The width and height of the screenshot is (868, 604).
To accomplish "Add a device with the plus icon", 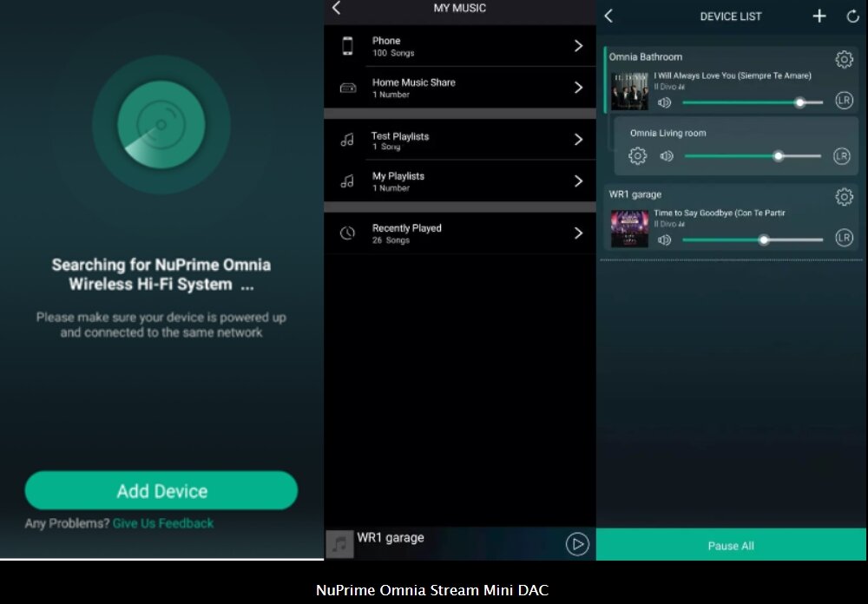I will [819, 16].
